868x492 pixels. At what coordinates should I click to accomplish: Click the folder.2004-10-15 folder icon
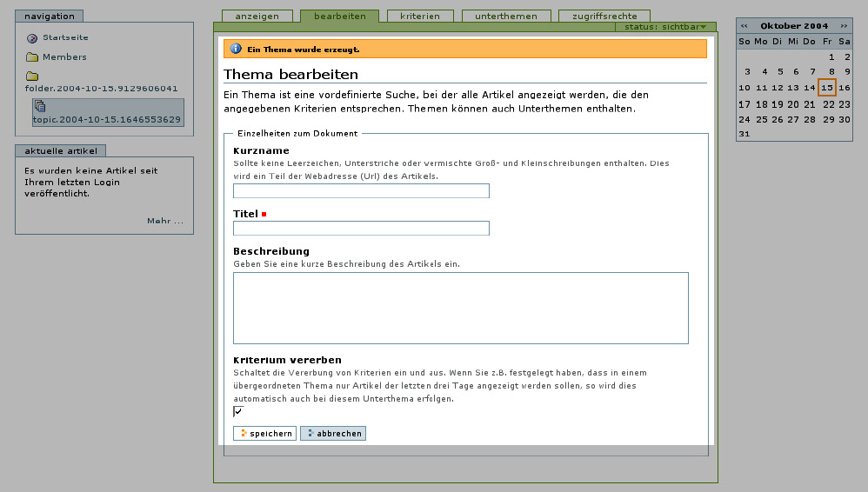(32, 76)
